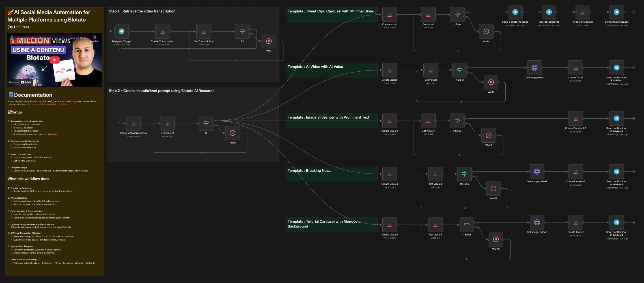Select the Send a photo message node
644x283 pixels.
[x=515, y=12]
